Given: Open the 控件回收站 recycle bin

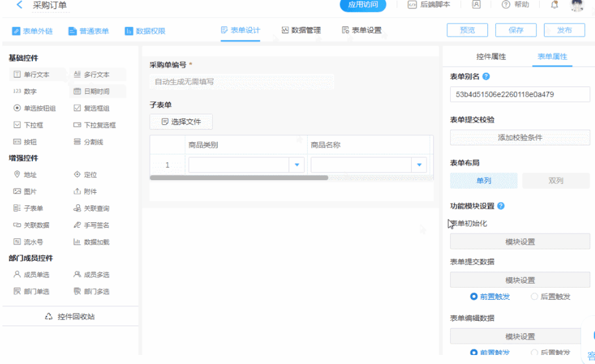Looking at the screenshot, I should (70, 317).
